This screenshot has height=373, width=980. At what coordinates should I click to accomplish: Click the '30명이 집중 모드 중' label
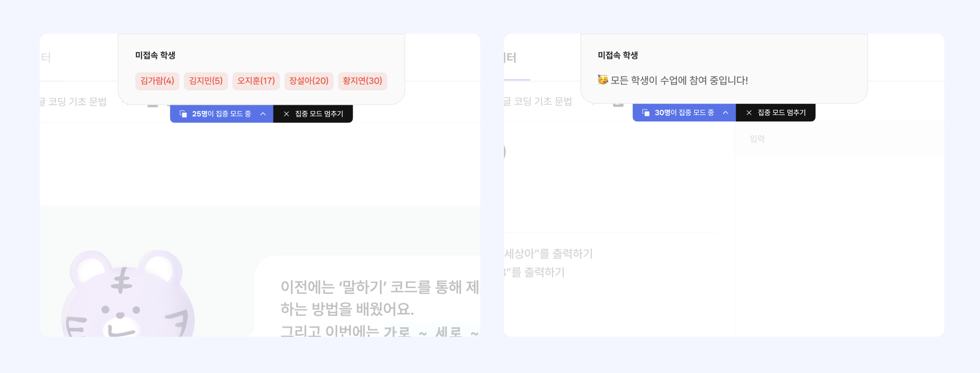pos(684,112)
